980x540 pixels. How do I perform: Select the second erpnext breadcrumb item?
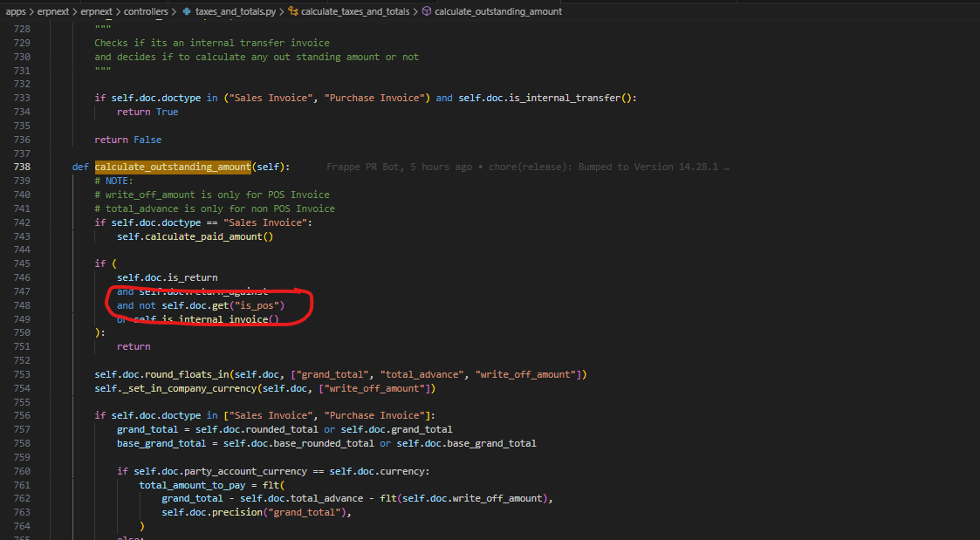(x=98, y=11)
